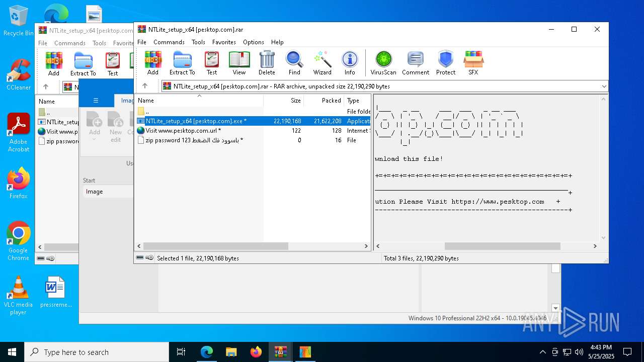Click the Protect shield icon
This screenshot has width=644, height=362.
446,63
